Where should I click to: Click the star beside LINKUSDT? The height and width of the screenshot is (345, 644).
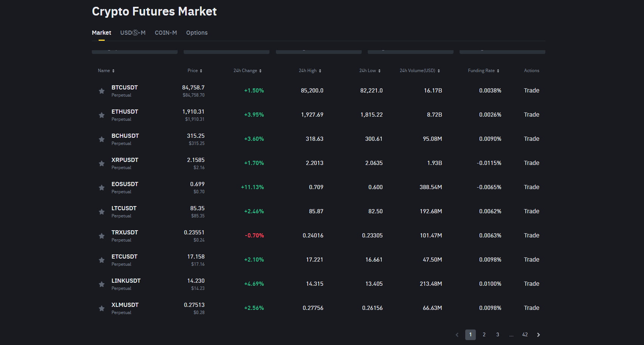102,284
